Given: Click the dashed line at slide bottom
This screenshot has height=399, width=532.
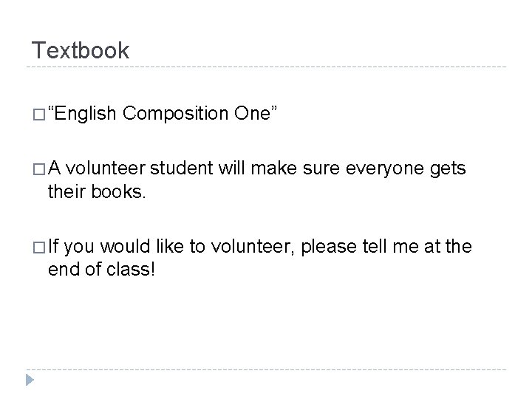Looking at the screenshot, I should click(266, 369).
